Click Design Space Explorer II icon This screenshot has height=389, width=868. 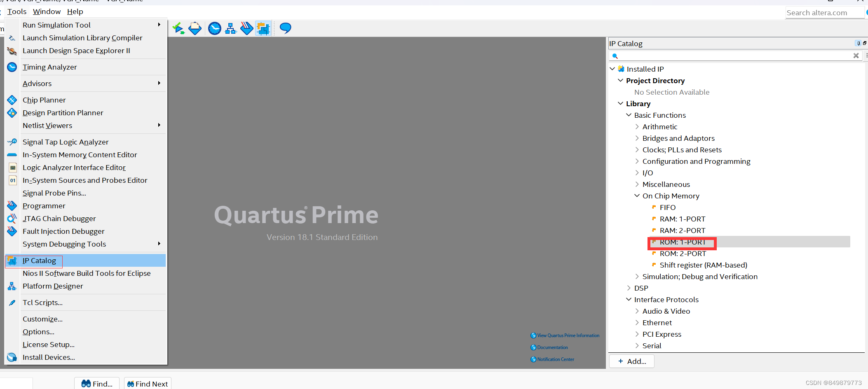12,51
